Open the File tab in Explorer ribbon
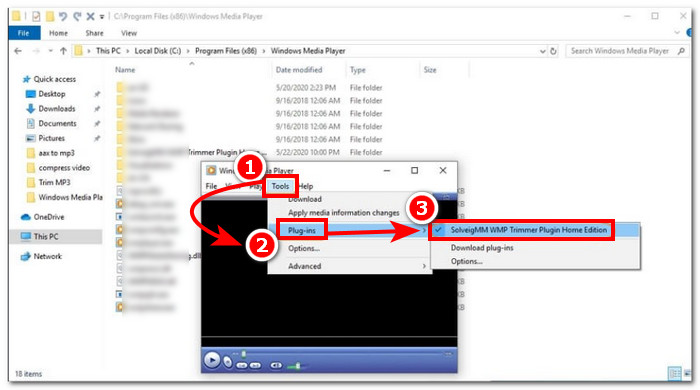Viewport: 700px width, 390px height. (24, 33)
